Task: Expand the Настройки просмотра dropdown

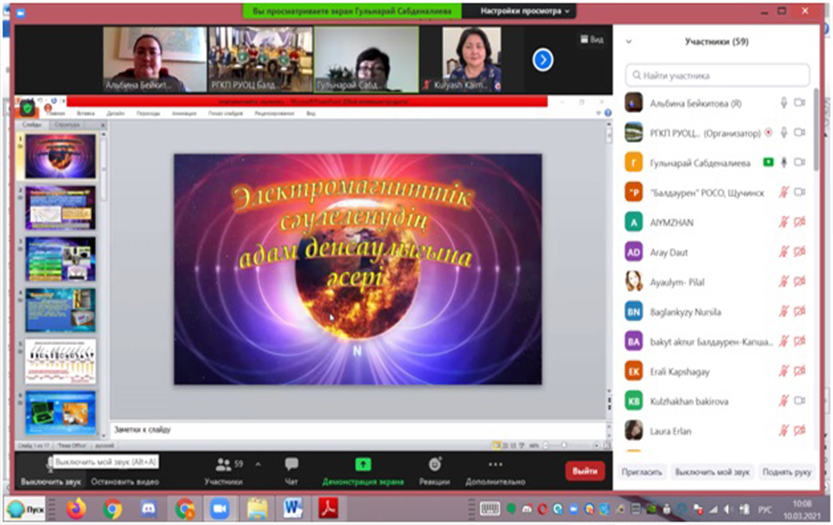Action: point(525,11)
